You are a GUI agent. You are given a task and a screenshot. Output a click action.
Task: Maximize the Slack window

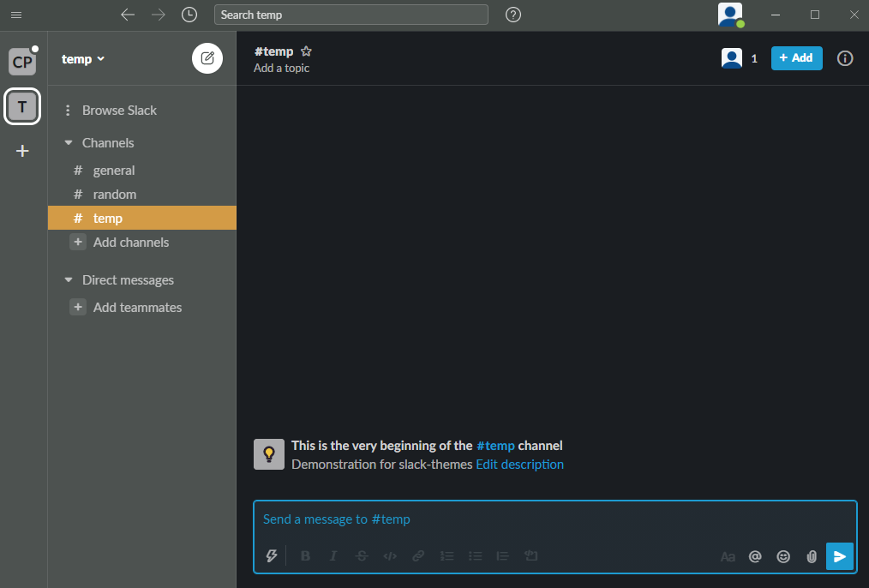click(x=815, y=15)
